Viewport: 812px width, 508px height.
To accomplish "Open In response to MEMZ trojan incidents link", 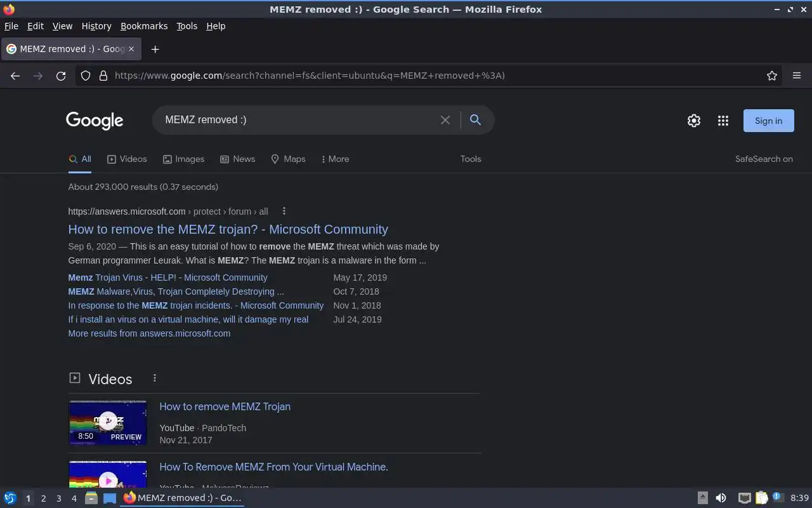I will (x=195, y=305).
